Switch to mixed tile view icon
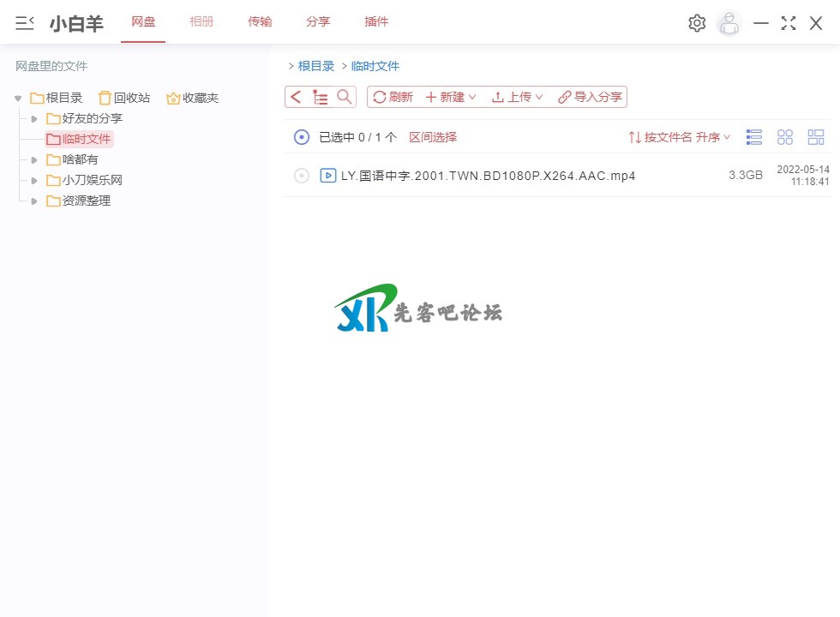 point(816,137)
